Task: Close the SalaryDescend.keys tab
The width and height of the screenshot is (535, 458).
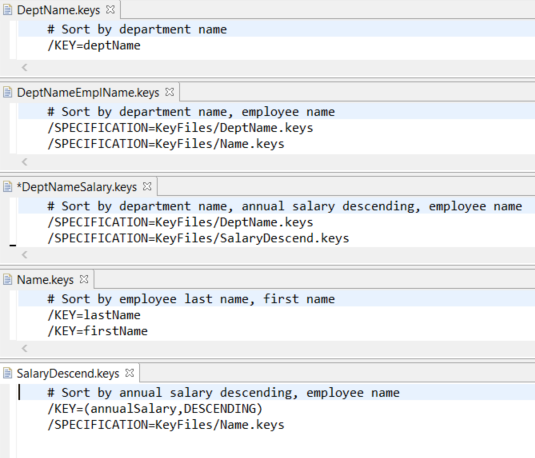Action: (x=130, y=373)
